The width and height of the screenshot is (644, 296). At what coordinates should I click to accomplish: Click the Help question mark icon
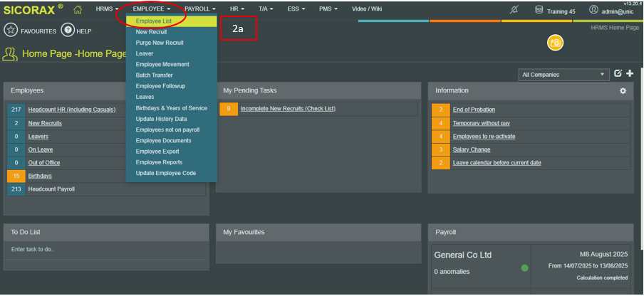(68, 31)
